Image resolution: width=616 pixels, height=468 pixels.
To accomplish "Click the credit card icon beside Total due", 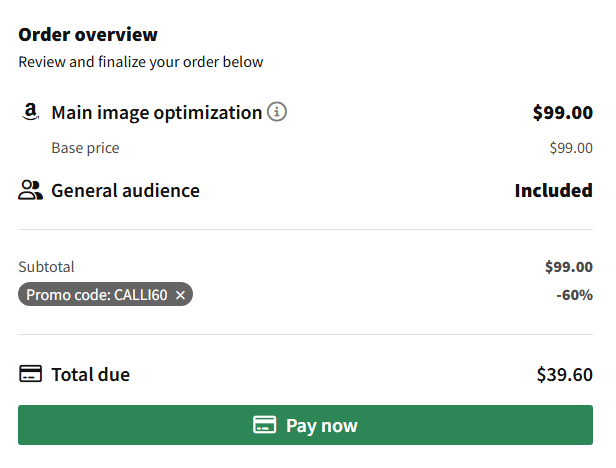I will pos(30,374).
